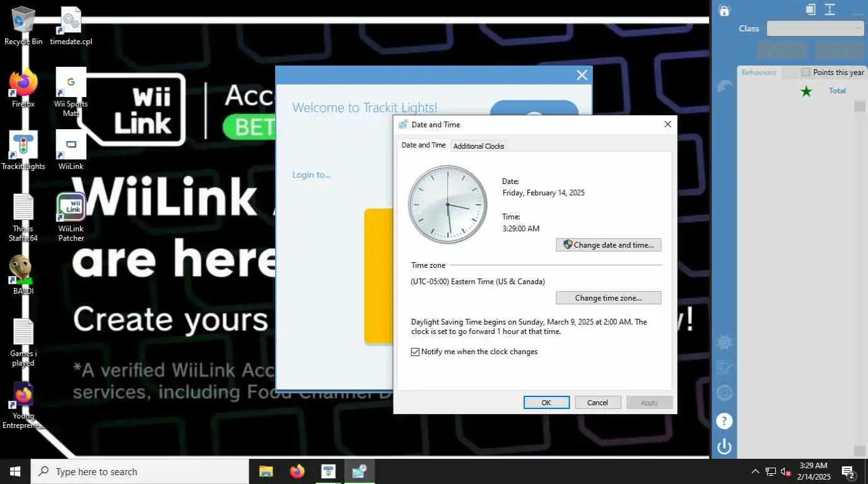Click the edit notes icon in Trackit sidebar

coord(724,367)
